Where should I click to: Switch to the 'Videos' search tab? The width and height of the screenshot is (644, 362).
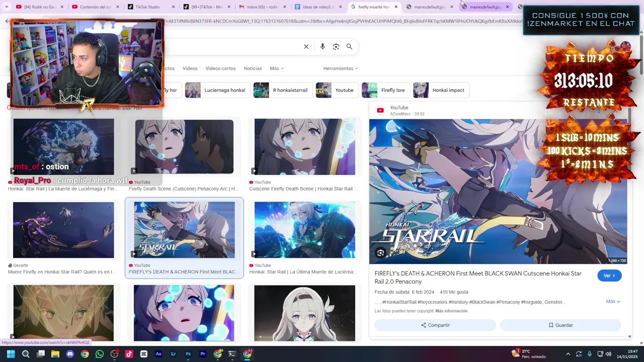[190, 68]
